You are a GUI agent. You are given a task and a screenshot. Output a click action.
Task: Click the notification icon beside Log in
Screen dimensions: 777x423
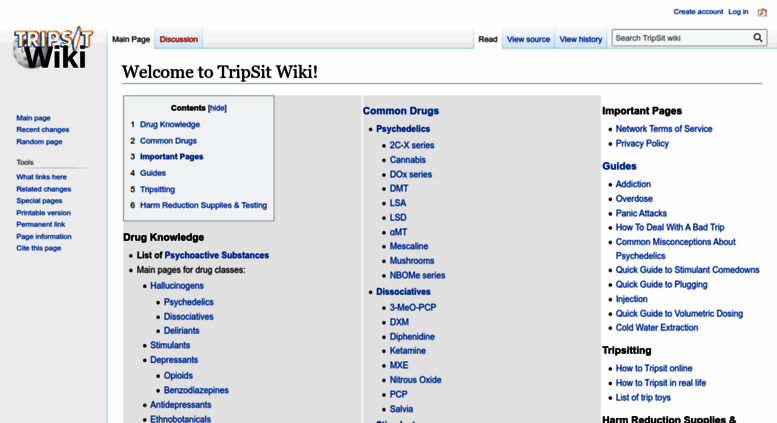coord(762,12)
